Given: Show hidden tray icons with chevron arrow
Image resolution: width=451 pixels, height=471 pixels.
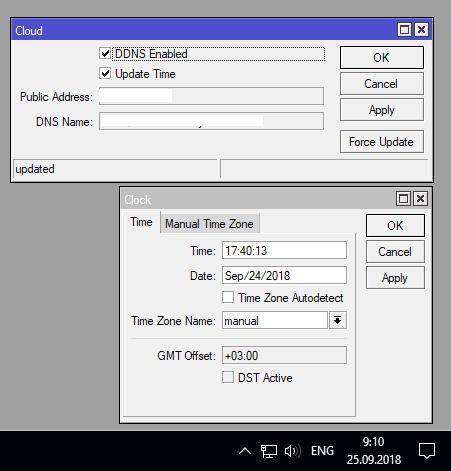Looking at the screenshot, I should point(245,451).
